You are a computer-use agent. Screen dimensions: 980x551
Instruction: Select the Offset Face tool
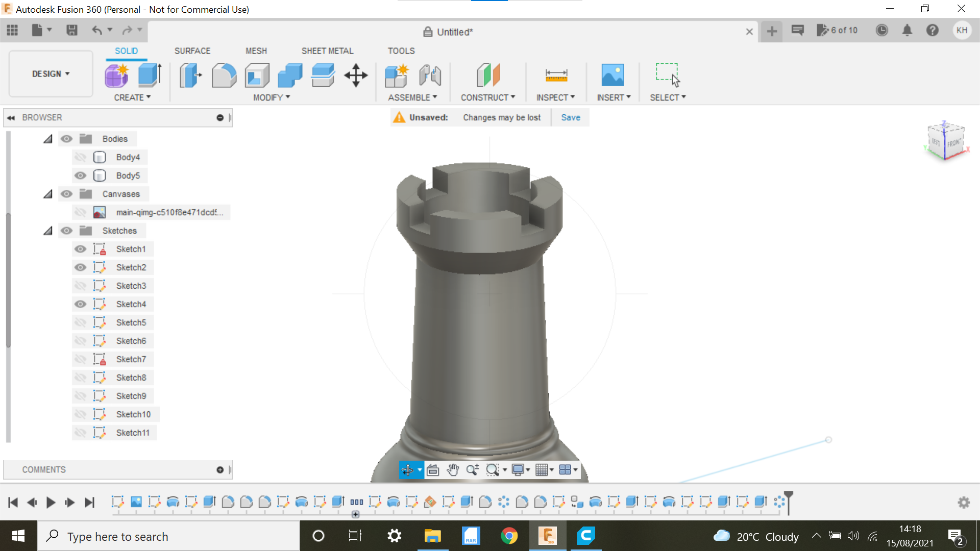coord(323,76)
